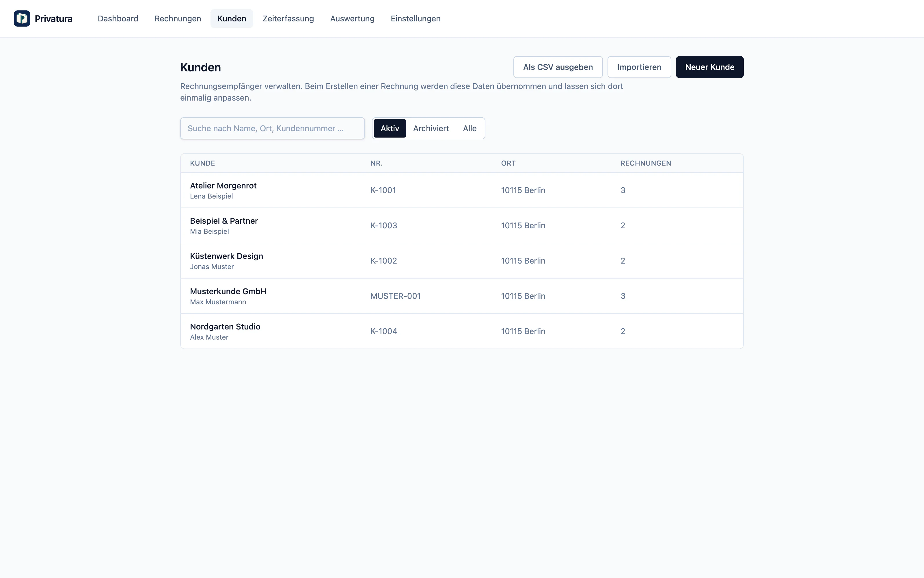Click the KUNDE column header
Image resolution: width=924 pixels, height=578 pixels.
pyautogui.click(x=202, y=163)
